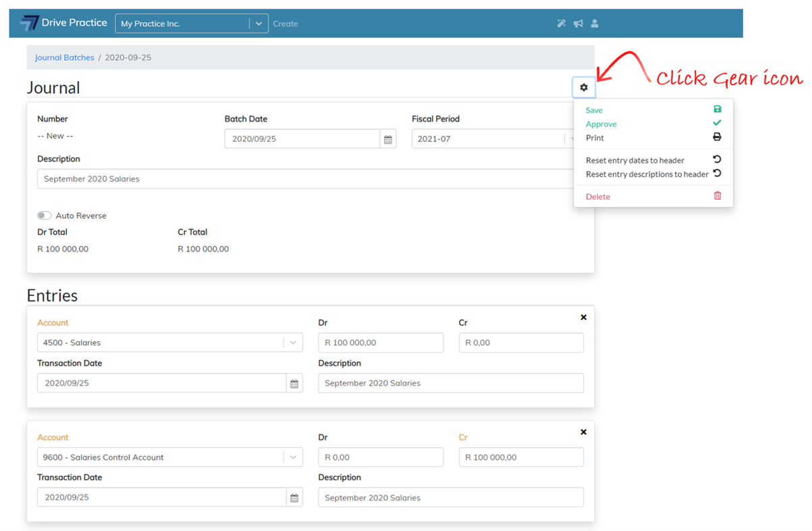Click the Journal heading
Image resolution: width=812 pixels, height=531 pixels.
[53, 88]
